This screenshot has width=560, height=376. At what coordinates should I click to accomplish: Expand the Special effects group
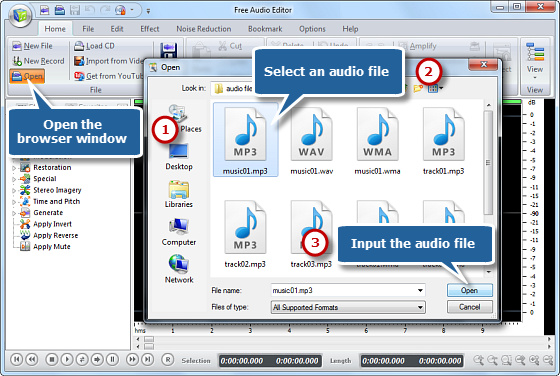pos(14,179)
